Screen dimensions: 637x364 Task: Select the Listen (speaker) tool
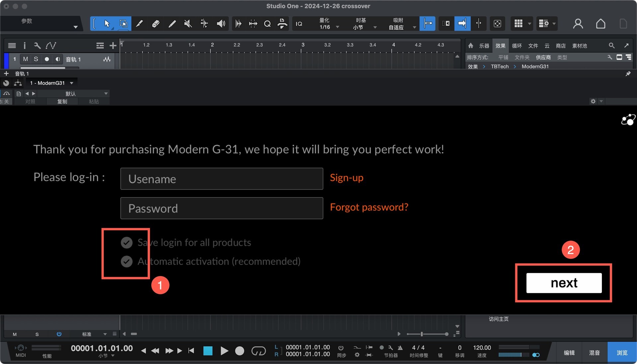[x=221, y=24]
